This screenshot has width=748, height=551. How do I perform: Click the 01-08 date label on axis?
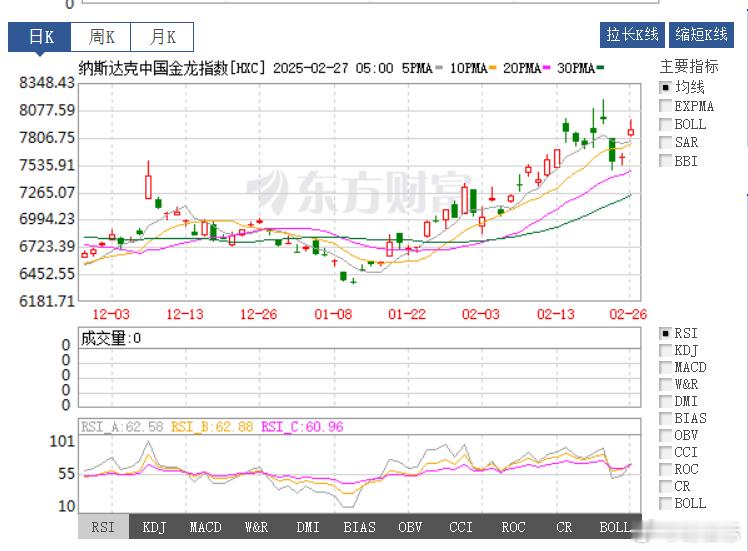(333, 314)
